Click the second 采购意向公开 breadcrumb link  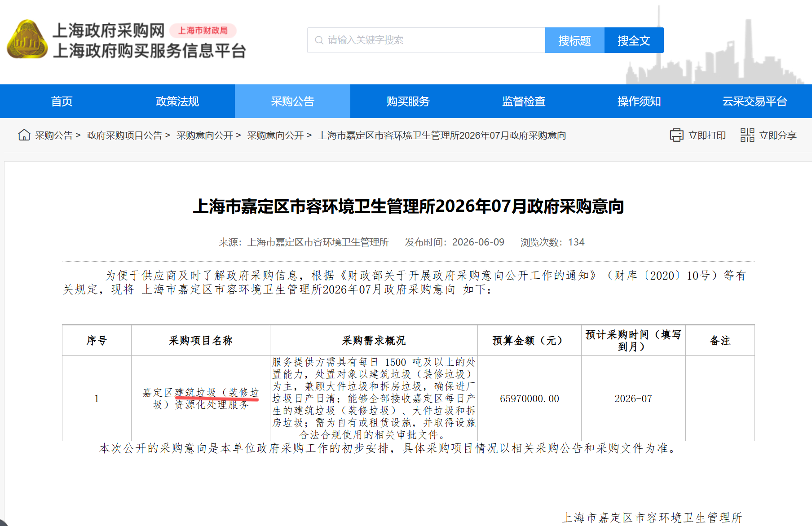(x=275, y=136)
